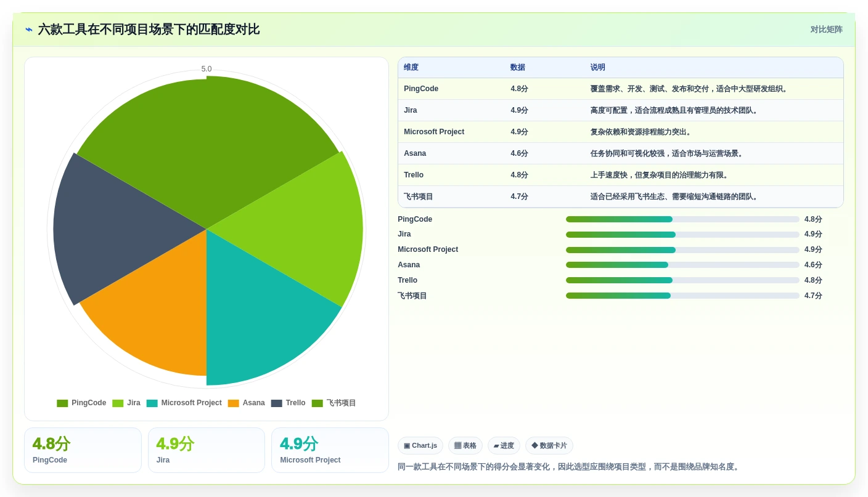This screenshot has height=497, width=868.
Task: Click the Microsoft Project progress bar
Action: point(682,250)
